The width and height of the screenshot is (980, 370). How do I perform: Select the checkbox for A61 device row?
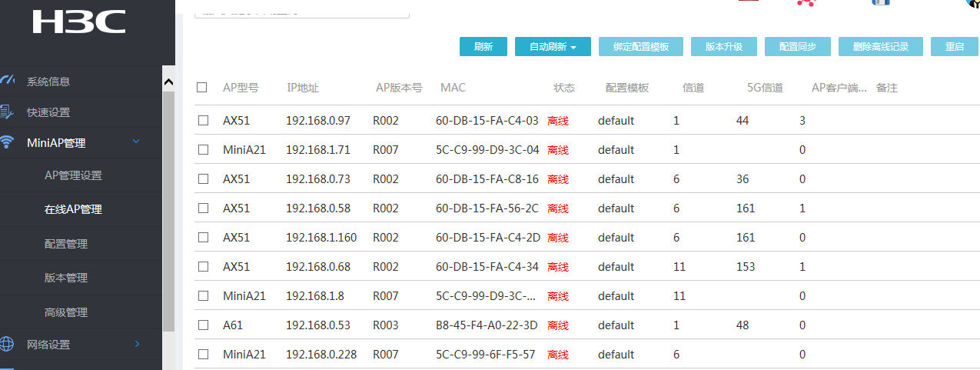[x=204, y=325]
